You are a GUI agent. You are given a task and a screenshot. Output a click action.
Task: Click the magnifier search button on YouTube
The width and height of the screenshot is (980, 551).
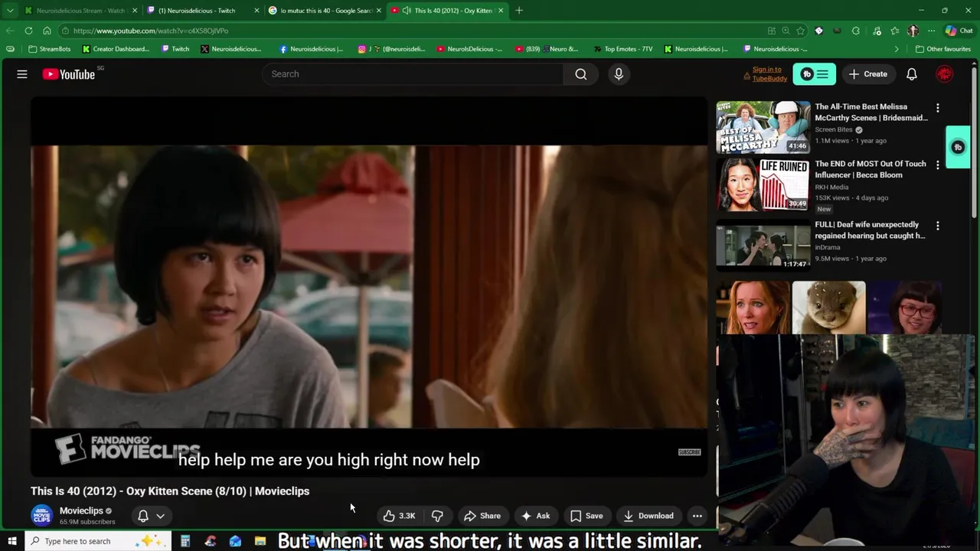(581, 74)
